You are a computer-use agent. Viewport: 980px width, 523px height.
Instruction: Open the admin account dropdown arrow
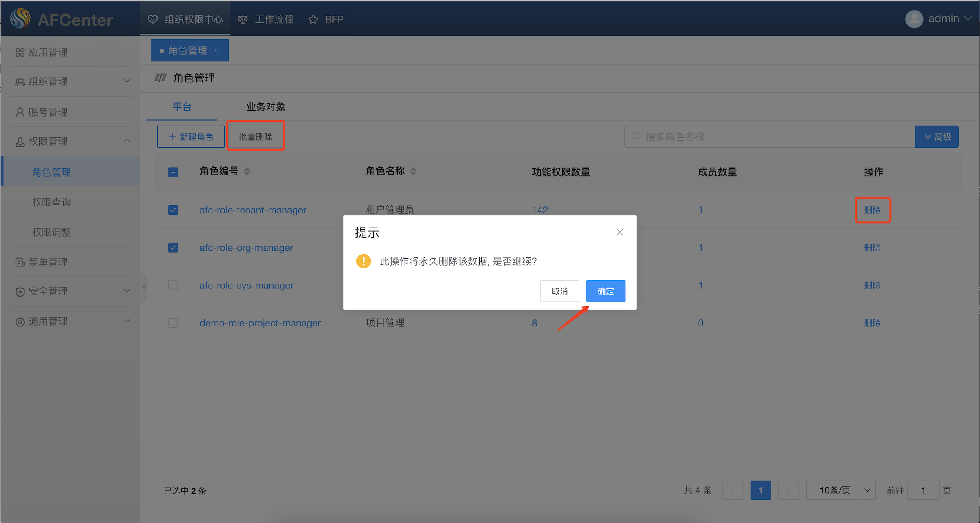(x=968, y=19)
